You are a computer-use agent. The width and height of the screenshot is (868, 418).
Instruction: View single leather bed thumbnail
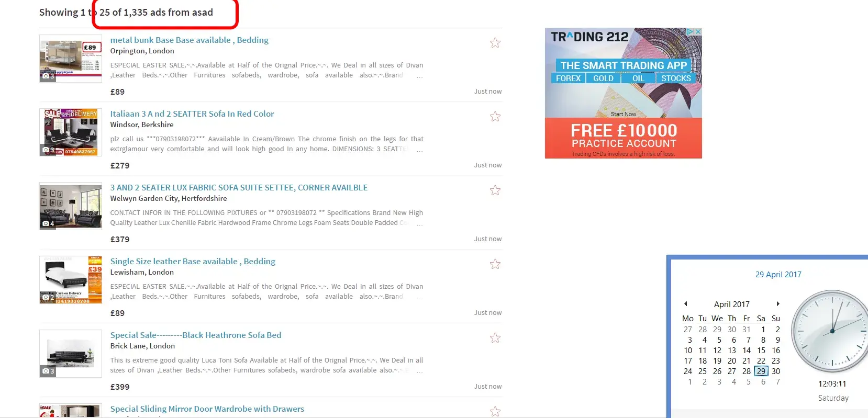71,280
